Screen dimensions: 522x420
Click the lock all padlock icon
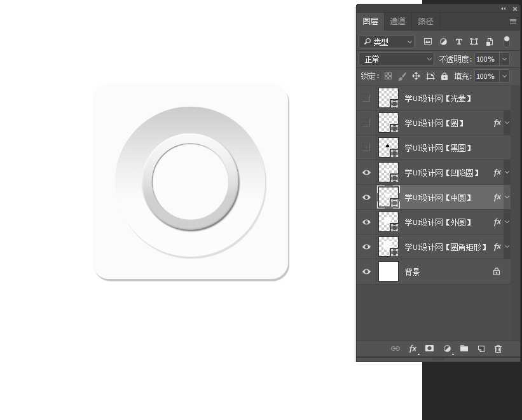pyautogui.click(x=444, y=76)
